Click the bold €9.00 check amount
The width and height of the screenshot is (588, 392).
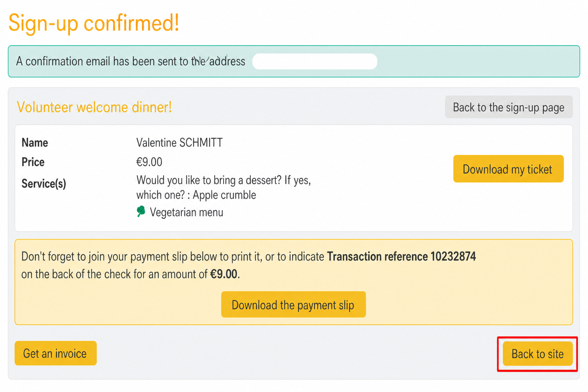(224, 274)
